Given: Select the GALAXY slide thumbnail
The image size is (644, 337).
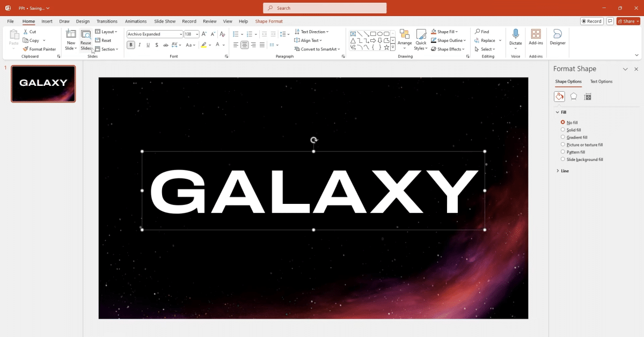Looking at the screenshot, I should [x=43, y=84].
